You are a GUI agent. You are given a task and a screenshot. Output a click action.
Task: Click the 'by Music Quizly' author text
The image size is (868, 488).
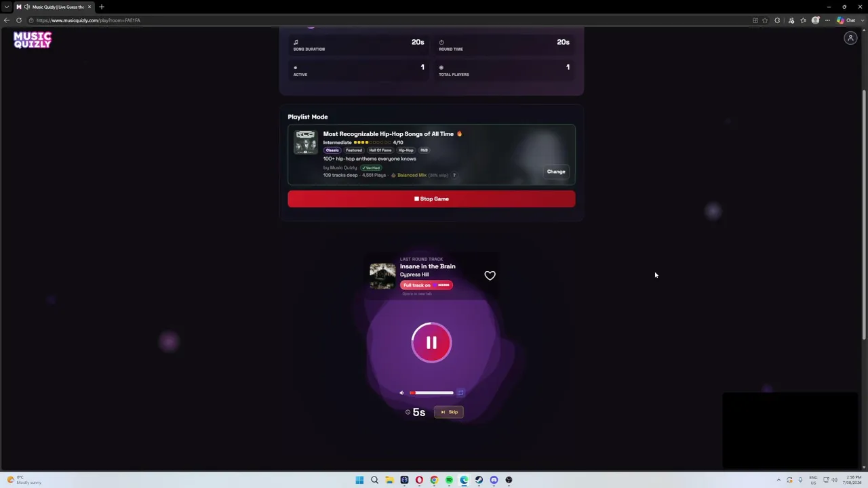(340, 167)
